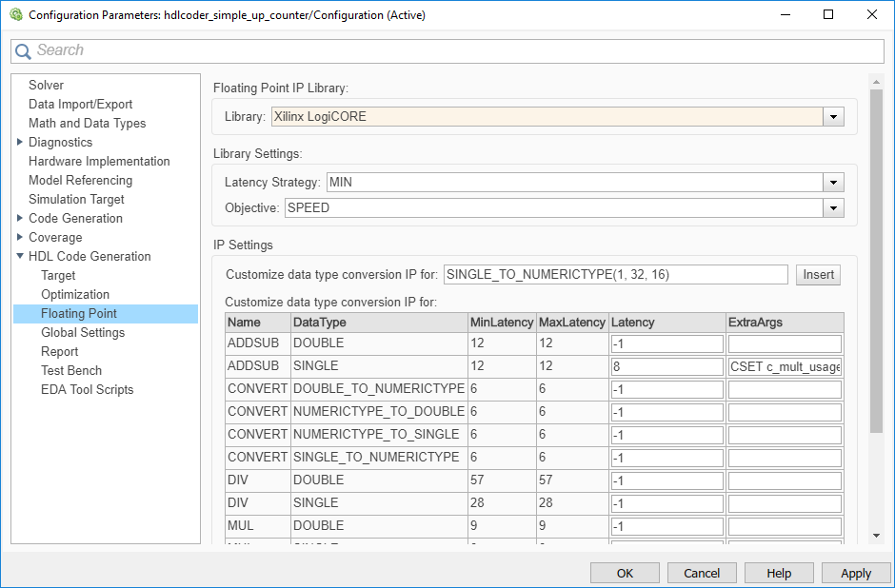Click the OK button
The width and height of the screenshot is (895, 588).
625,573
